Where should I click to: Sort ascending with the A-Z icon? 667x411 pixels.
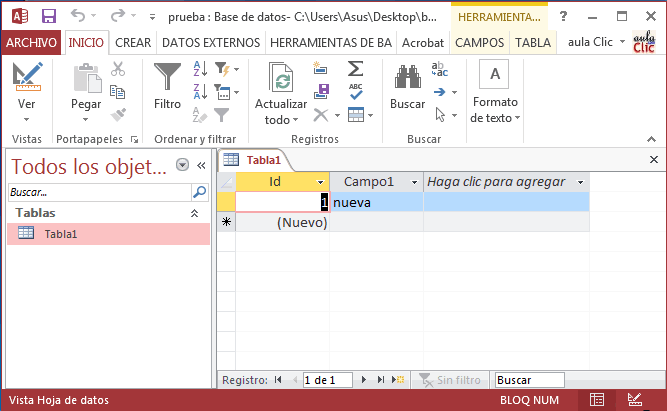pos(198,68)
